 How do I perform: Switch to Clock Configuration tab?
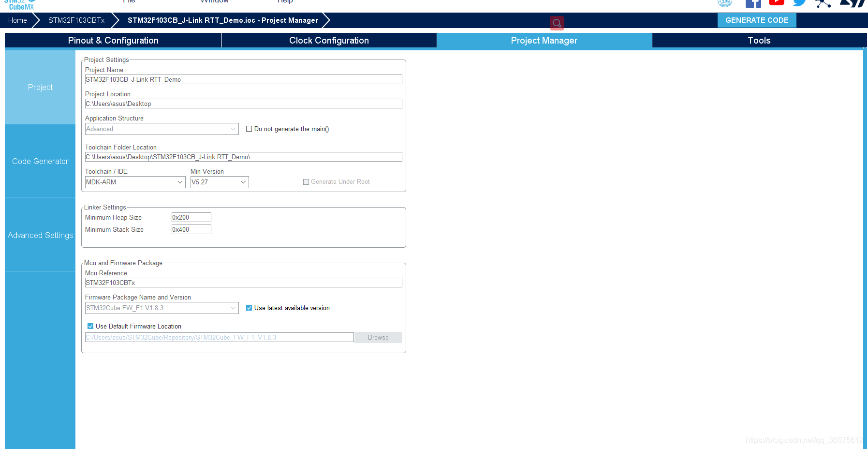(x=329, y=41)
